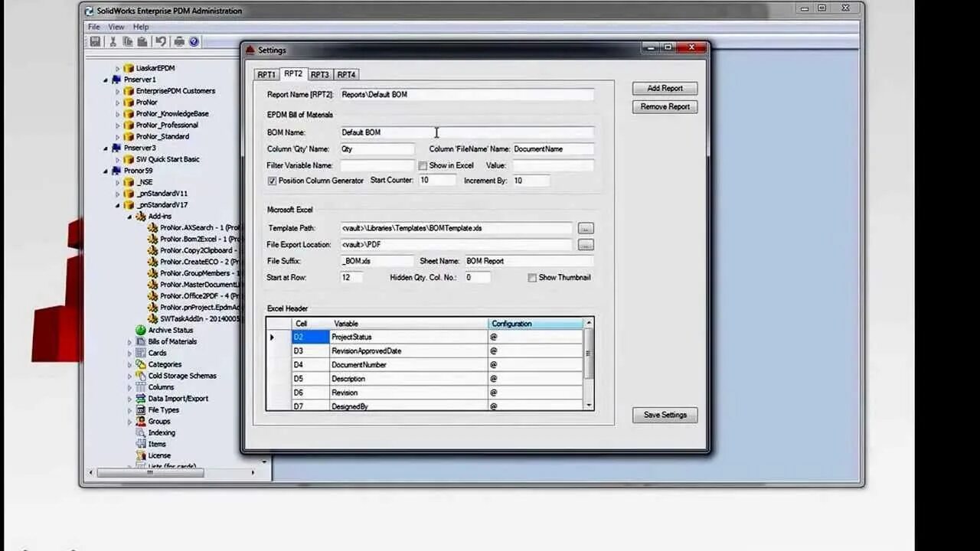Collapse the Pnserver1 tree node
Viewport: 980px width, 551px height.
[x=106, y=80]
